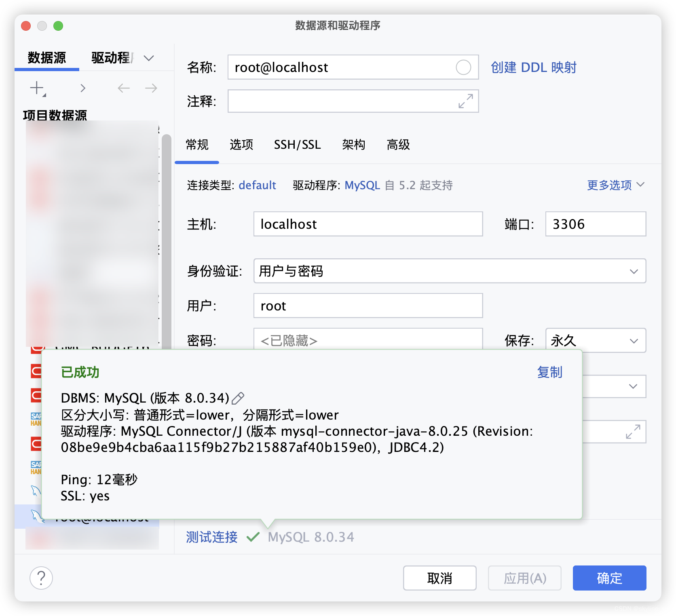Open the 架构 schema tab
This screenshot has height=616, width=676.
coord(354,145)
